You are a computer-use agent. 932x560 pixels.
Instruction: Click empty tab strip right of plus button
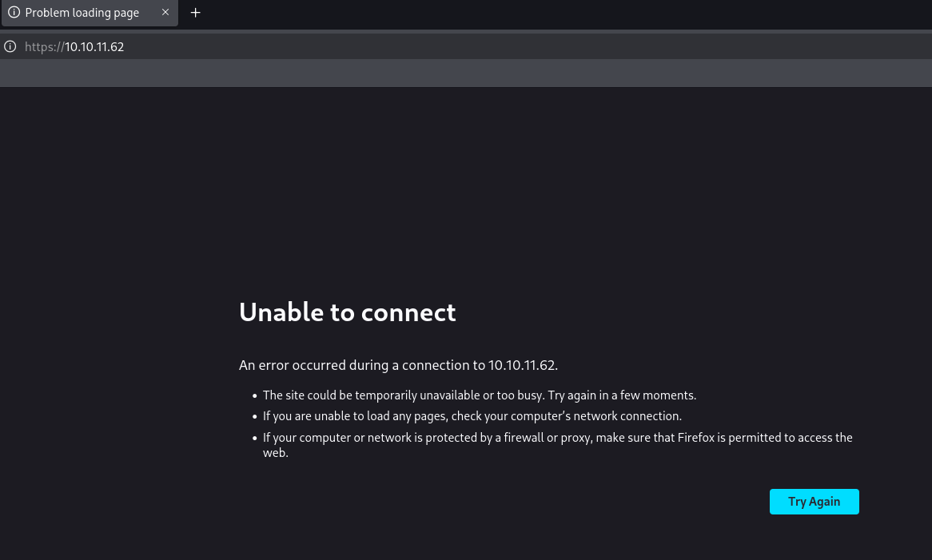(560, 13)
